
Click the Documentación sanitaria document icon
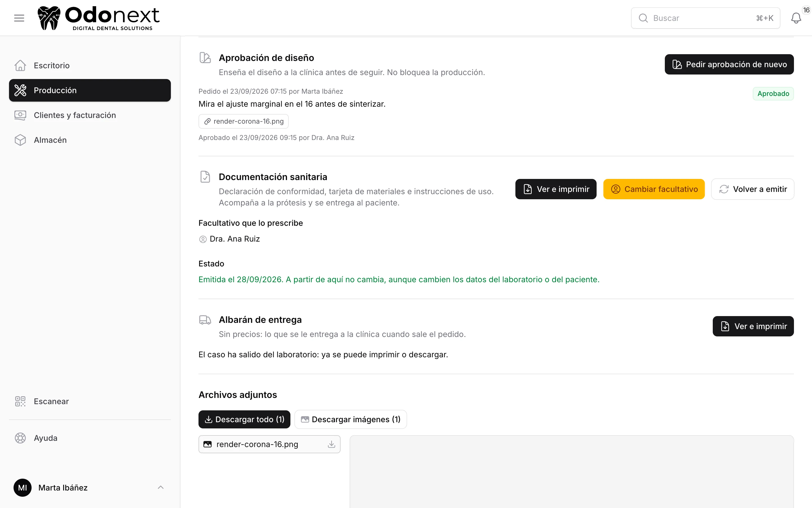205,177
